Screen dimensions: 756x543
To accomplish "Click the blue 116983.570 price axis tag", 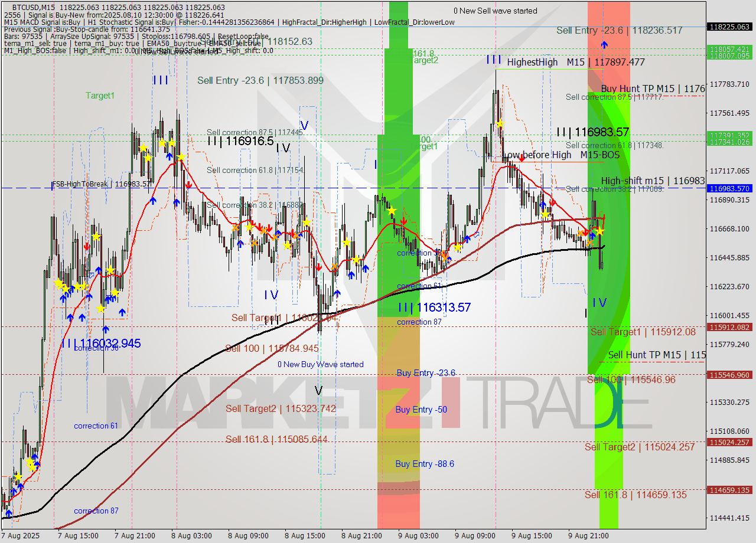I will point(730,188).
